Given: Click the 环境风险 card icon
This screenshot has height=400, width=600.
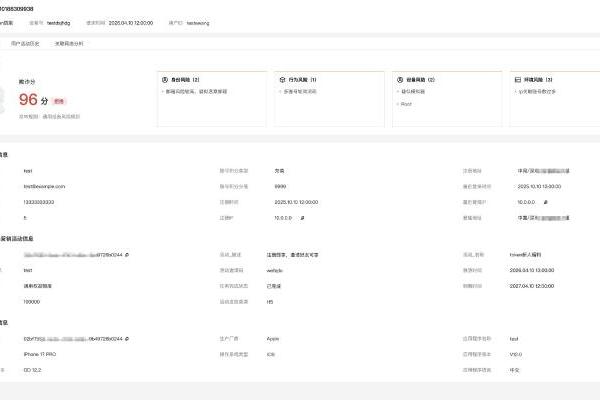Looking at the screenshot, I should [518, 80].
